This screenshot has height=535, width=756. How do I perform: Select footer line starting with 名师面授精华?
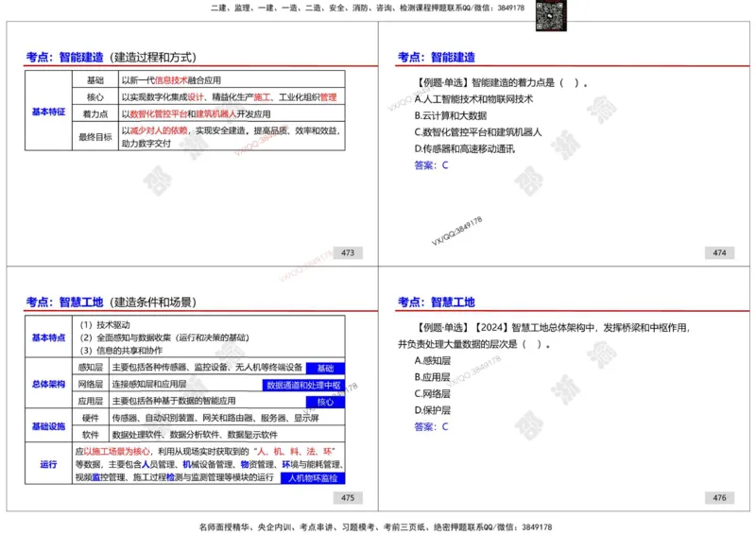(x=375, y=526)
